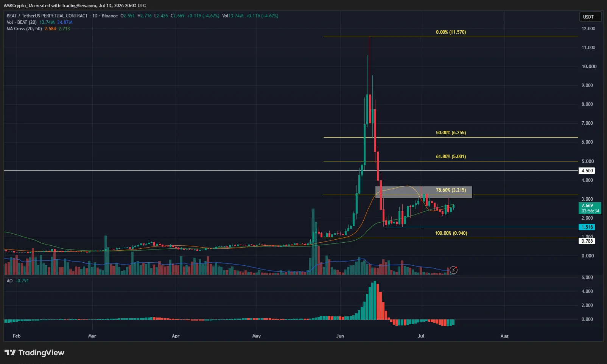
Task: Select the AO indicator legend label
Action: (x=9, y=281)
